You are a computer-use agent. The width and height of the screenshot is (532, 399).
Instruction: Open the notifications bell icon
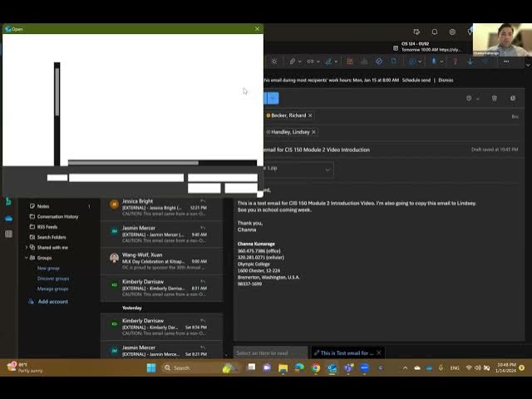click(x=434, y=32)
